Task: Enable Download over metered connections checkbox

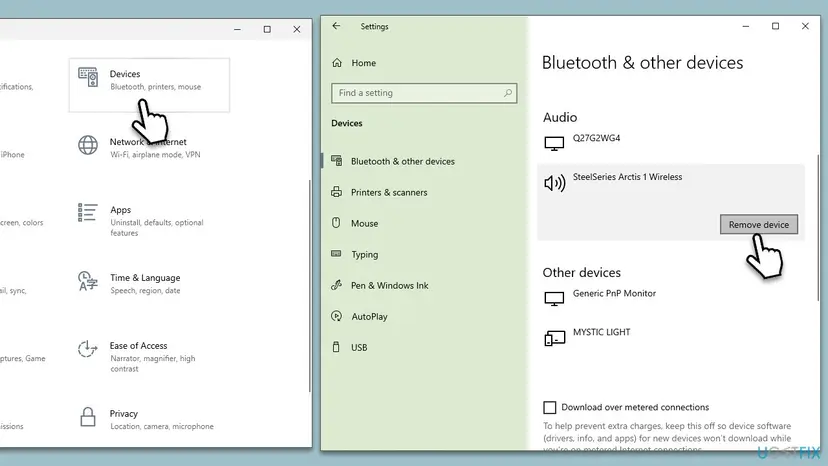Action: pos(550,407)
